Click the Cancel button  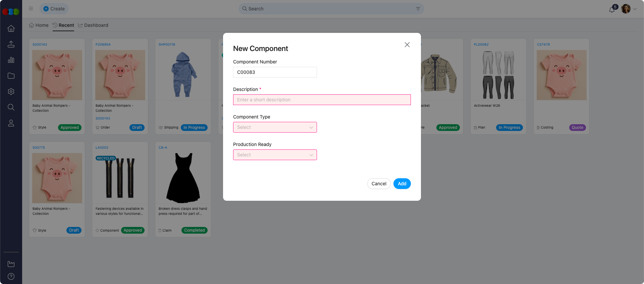(379, 184)
